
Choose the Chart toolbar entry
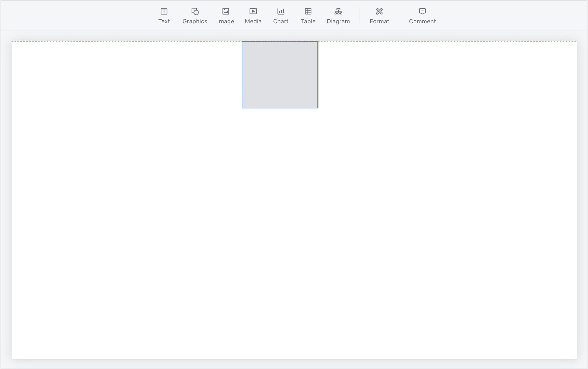coord(280,21)
